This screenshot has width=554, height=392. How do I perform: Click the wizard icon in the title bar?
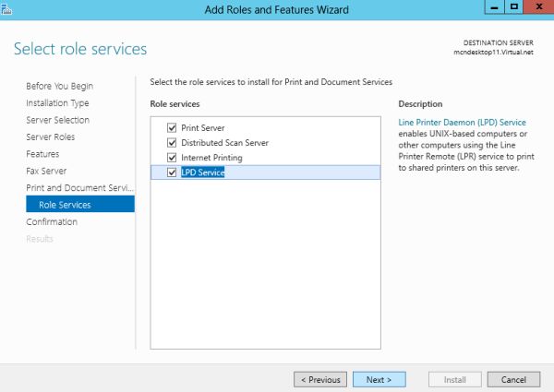pos(6,8)
